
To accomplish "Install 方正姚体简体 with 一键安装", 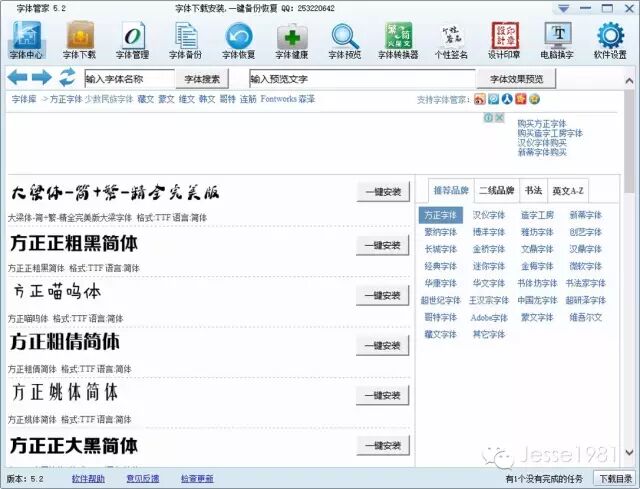I will (383, 395).
